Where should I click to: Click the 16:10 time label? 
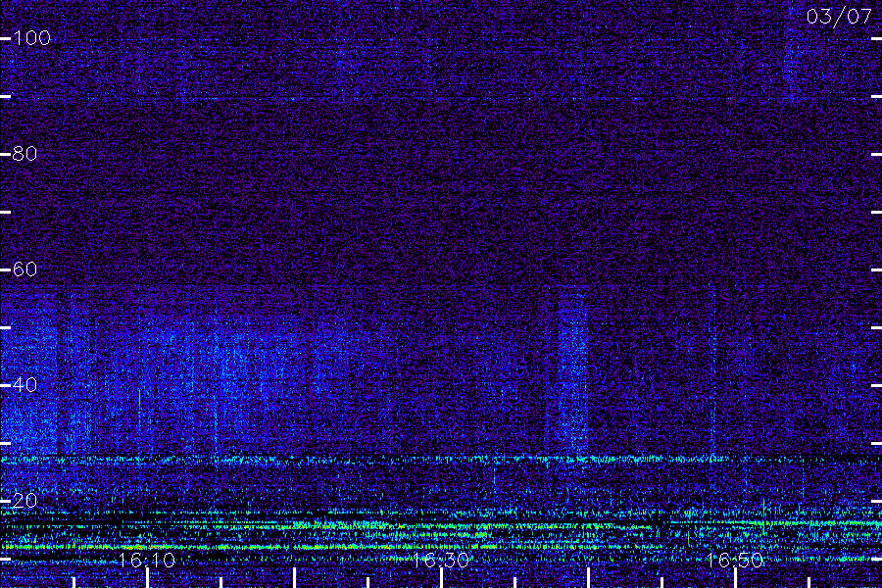(x=147, y=561)
